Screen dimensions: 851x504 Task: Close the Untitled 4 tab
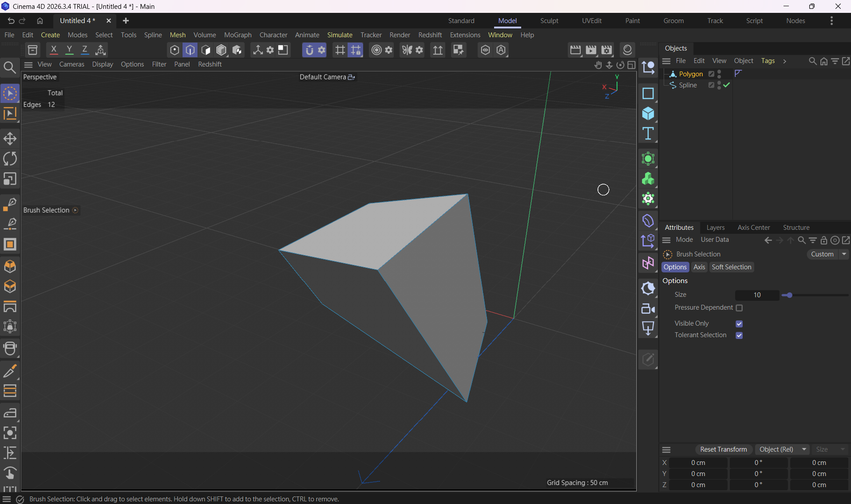tap(108, 21)
